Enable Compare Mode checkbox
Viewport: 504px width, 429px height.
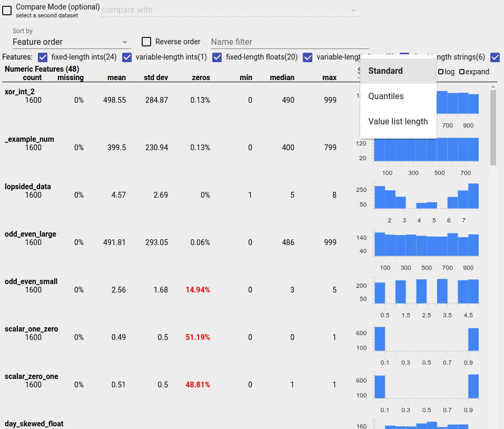(x=7, y=10)
